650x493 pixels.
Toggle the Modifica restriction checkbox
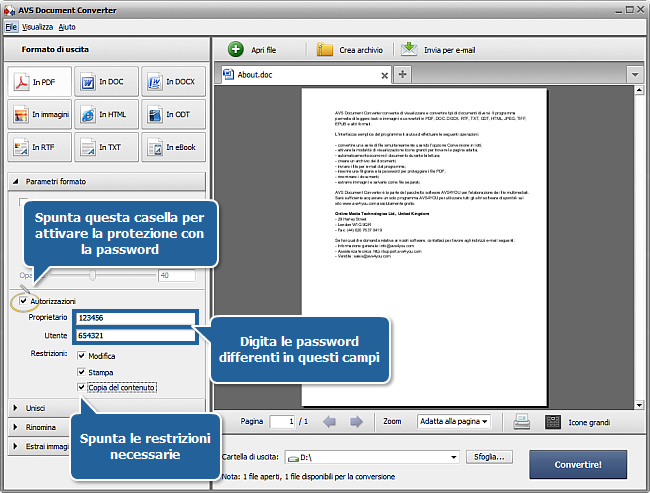[x=81, y=356]
